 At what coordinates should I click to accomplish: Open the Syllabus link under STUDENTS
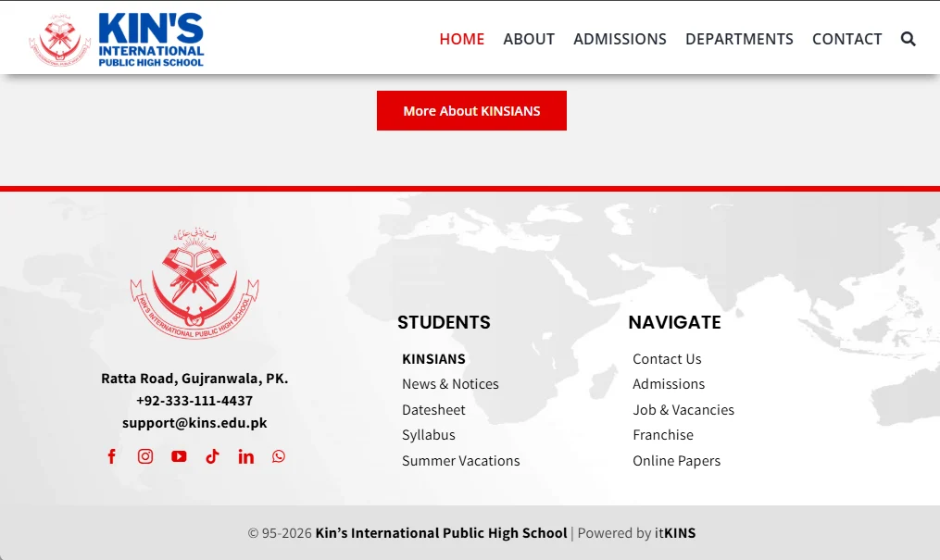click(428, 434)
